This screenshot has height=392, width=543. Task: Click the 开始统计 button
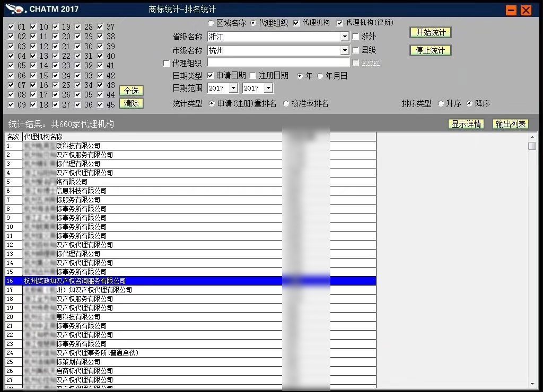click(x=431, y=32)
